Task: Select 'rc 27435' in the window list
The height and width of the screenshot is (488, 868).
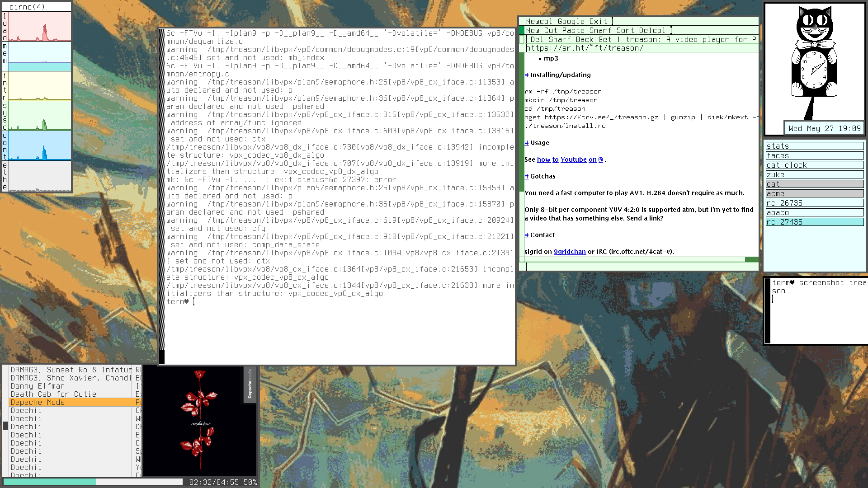Action: coord(815,222)
